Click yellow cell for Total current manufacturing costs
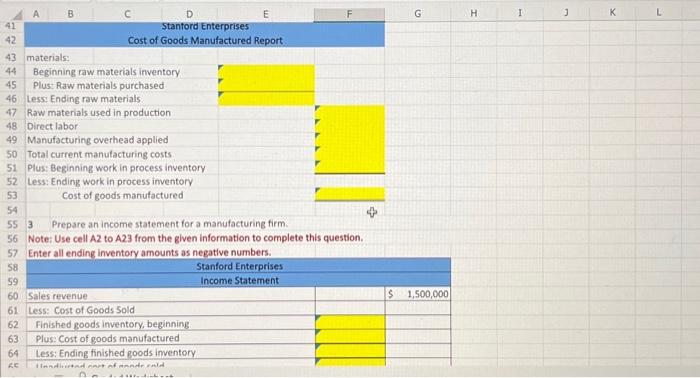The width and height of the screenshot is (700, 378). [350, 154]
